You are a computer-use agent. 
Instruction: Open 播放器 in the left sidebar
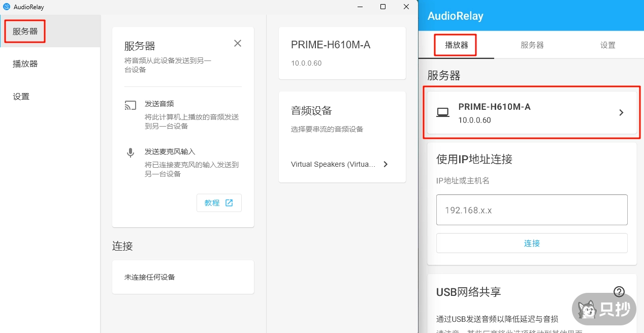[25, 64]
